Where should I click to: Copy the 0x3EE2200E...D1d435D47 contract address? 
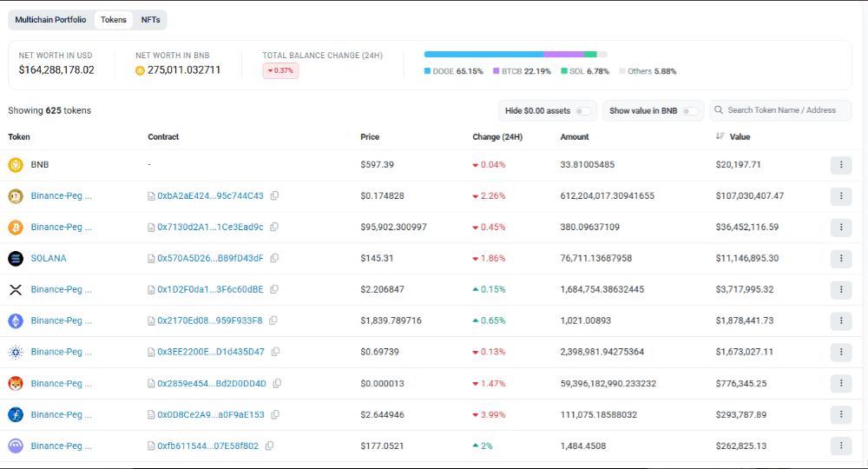[x=275, y=352]
